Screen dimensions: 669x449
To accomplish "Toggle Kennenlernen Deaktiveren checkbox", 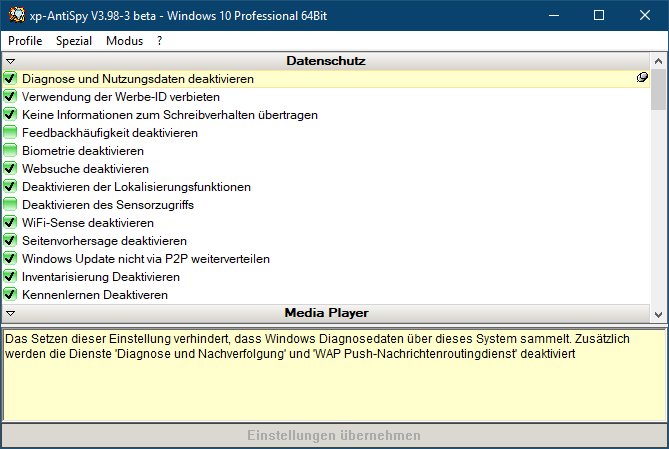I will 10,294.
